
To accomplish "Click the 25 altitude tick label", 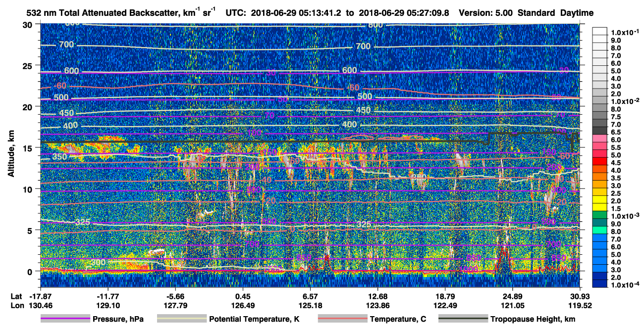I will tap(29, 65).
